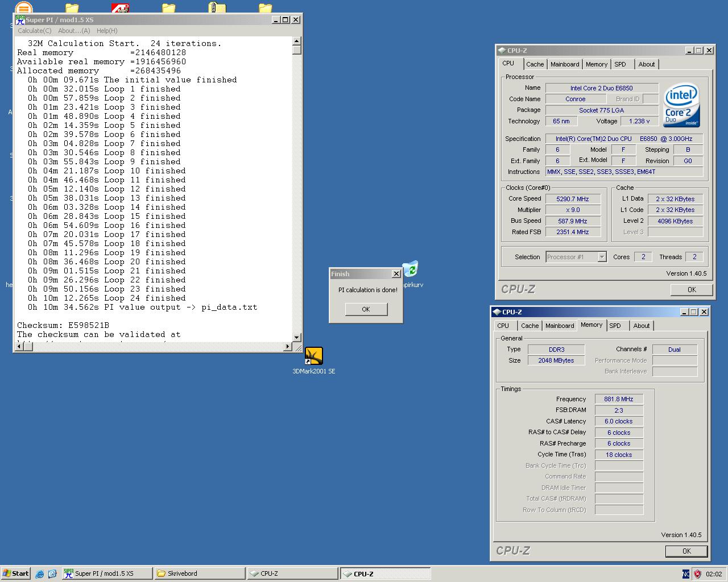Click the Super PI title bar icon
Viewport: 728px width, 582px height.
pyautogui.click(x=20, y=19)
